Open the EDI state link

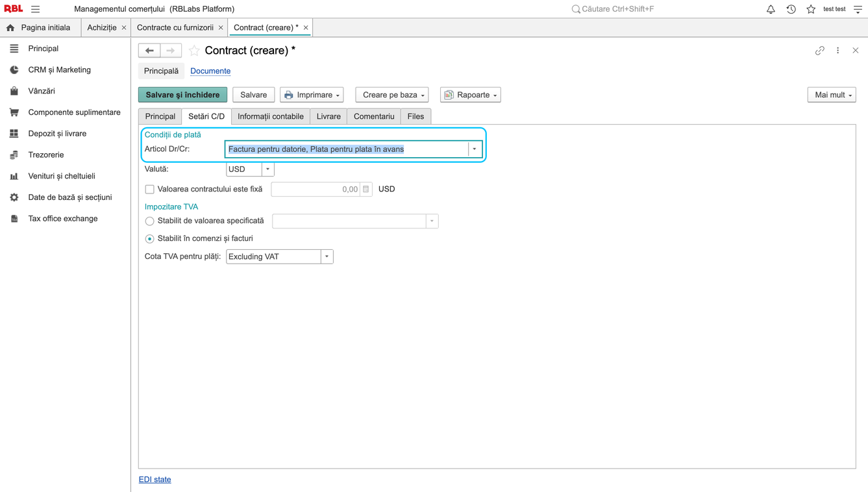click(x=155, y=480)
